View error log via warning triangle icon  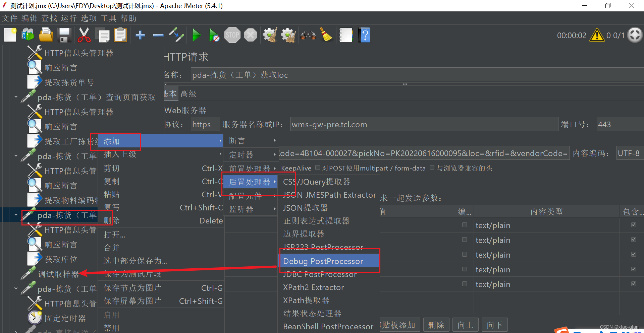597,35
